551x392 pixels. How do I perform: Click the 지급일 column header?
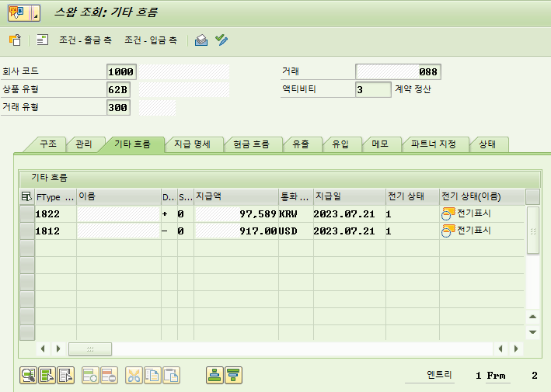pos(350,197)
